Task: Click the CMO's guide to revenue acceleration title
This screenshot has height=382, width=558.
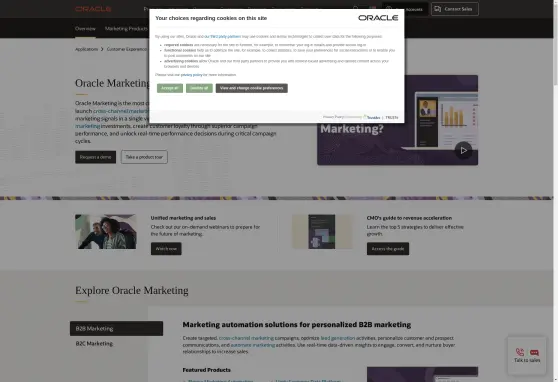Action: click(409, 218)
